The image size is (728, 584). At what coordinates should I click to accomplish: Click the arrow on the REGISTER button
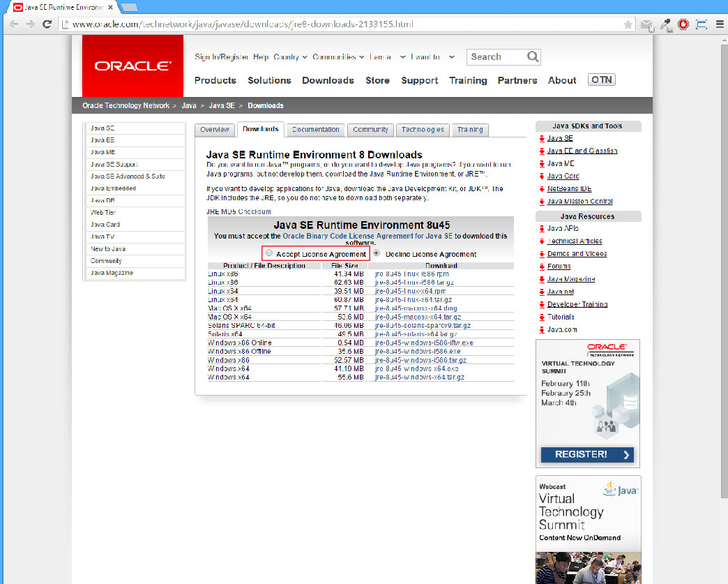tap(626, 455)
